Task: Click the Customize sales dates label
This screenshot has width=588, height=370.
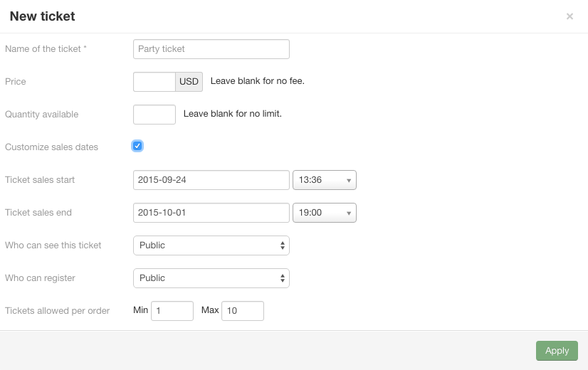Action: pos(51,147)
